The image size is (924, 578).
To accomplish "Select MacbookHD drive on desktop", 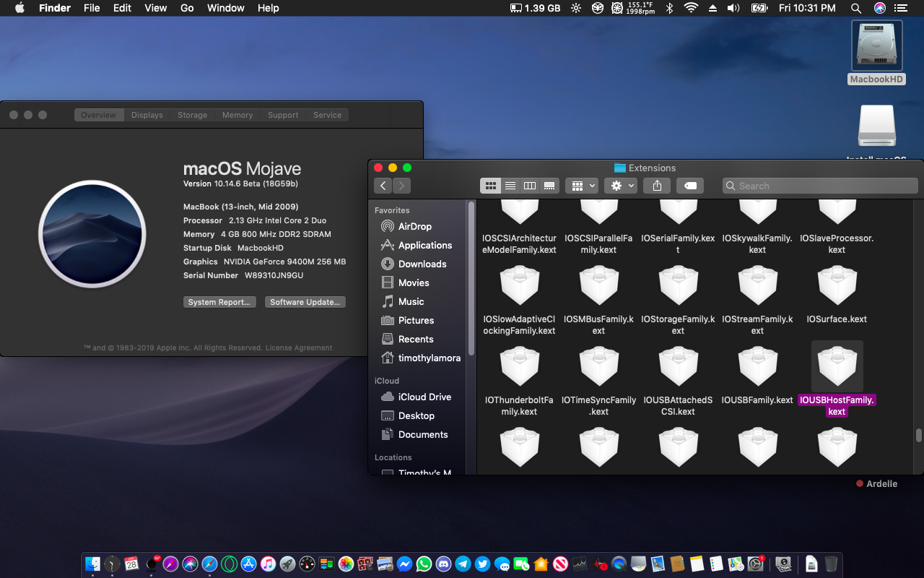I will (x=876, y=53).
